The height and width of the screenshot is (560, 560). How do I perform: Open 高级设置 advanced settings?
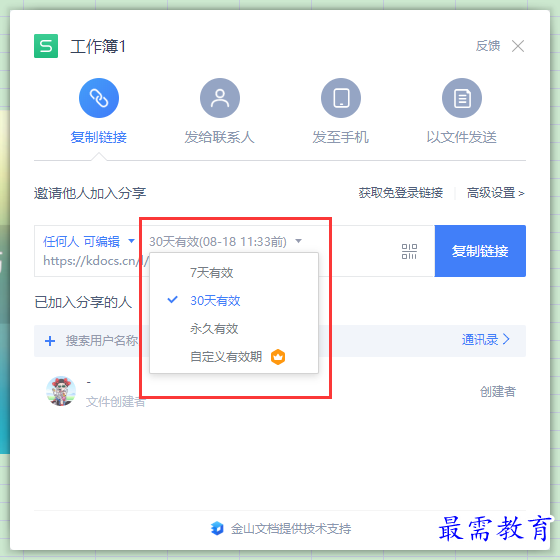click(496, 193)
